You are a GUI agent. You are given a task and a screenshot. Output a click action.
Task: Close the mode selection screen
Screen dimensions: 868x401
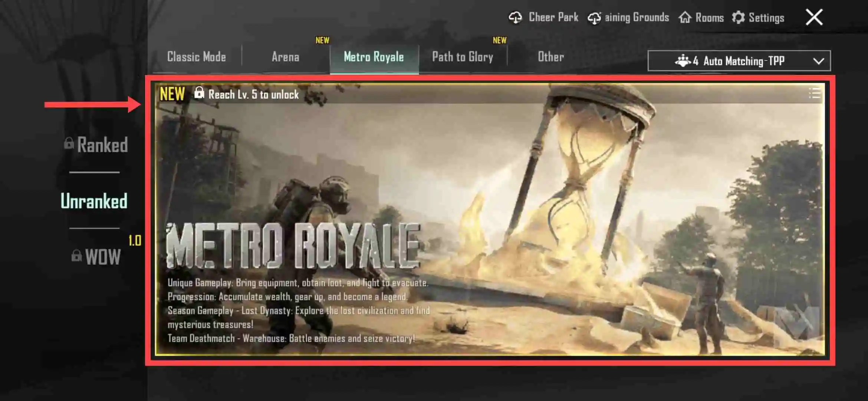(x=814, y=17)
